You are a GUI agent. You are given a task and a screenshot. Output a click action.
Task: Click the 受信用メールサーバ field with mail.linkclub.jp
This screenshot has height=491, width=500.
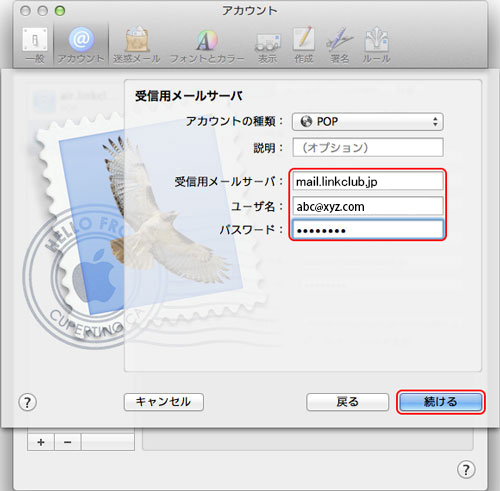click(368, 181)
